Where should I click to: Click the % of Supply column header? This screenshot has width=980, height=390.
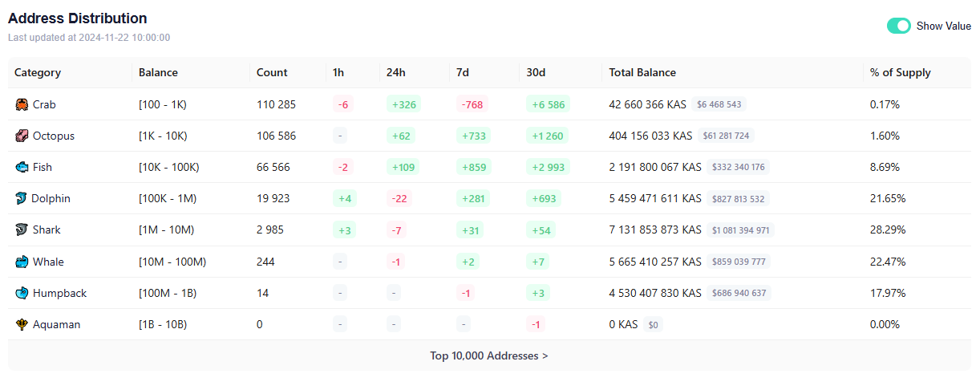pyautogui.click(x=901, y=72)
